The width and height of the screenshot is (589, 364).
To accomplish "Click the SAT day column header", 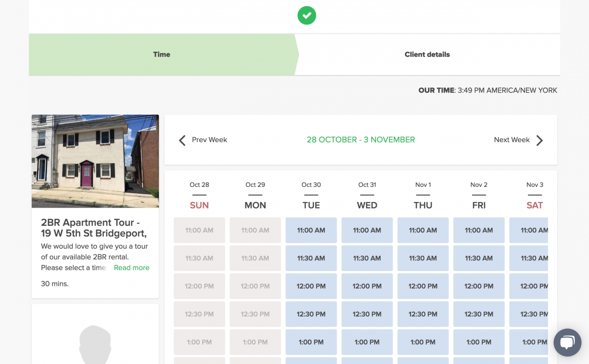I will tap(535, 205).
